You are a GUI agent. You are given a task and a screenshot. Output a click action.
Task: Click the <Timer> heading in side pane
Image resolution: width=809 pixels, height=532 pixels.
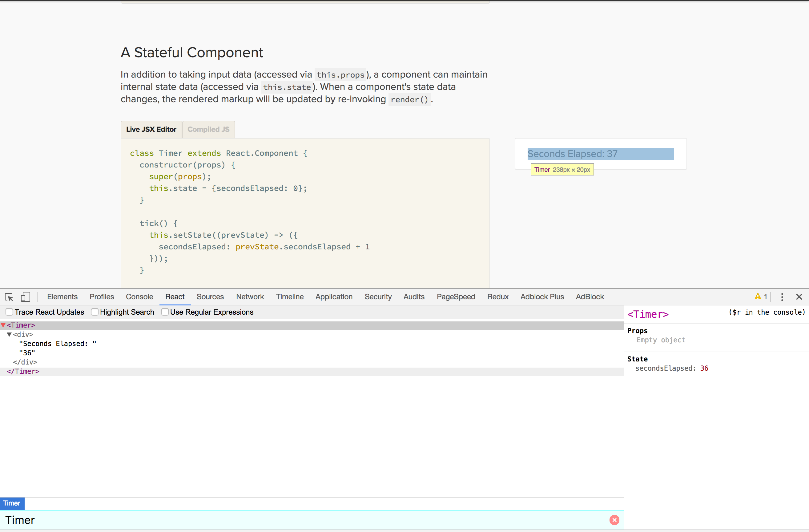tap(648, 314)
